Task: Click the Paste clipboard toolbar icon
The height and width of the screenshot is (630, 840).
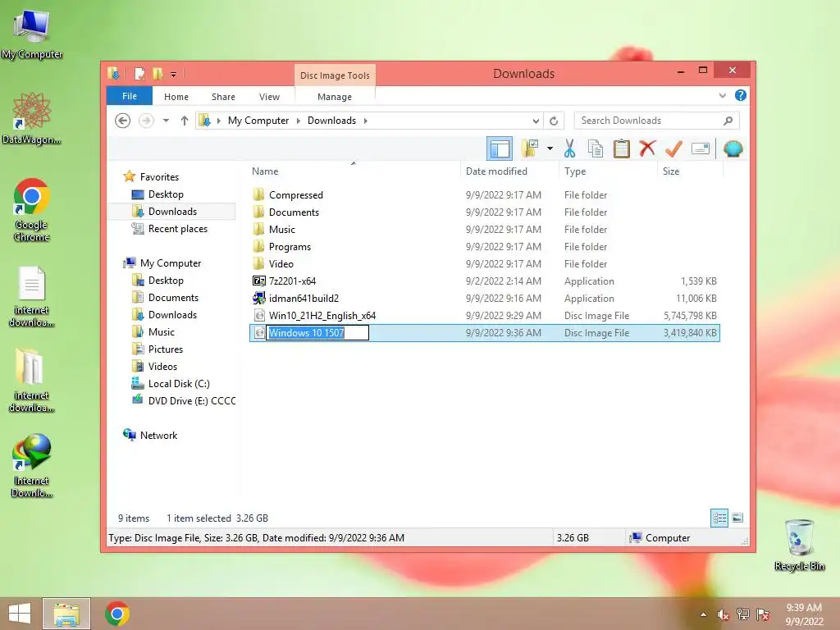Action: [622, 148]
